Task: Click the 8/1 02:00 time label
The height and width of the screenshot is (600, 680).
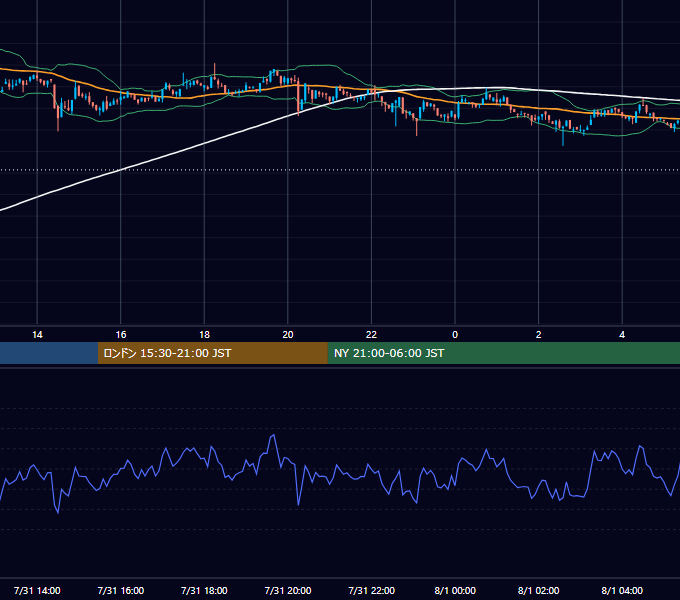Action: (x=539, y=590)
